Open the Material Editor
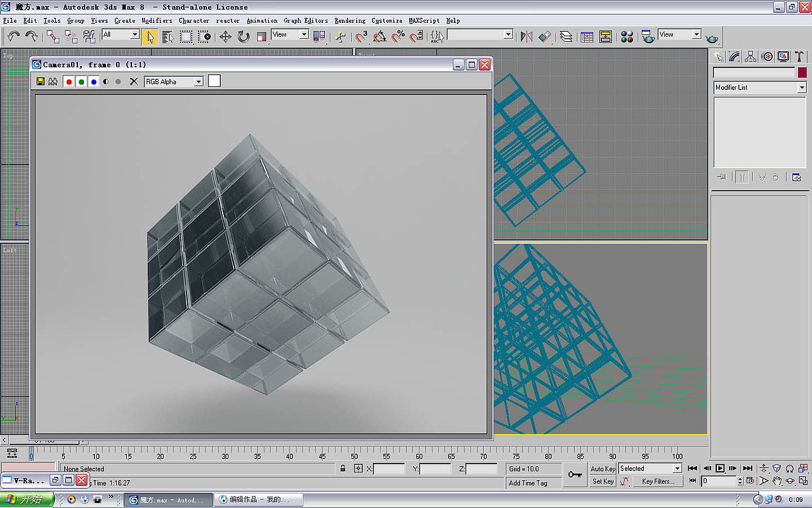The image size is (812, 508). [627, 37]
